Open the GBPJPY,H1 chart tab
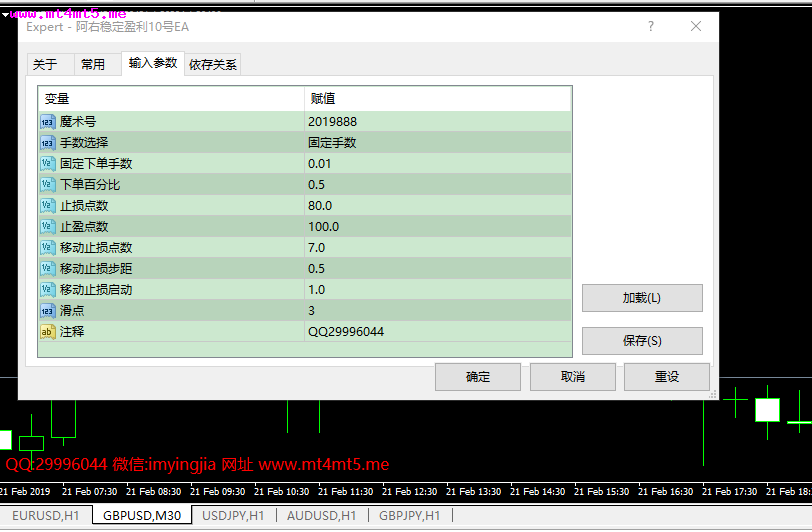 (x=410, y=516)
